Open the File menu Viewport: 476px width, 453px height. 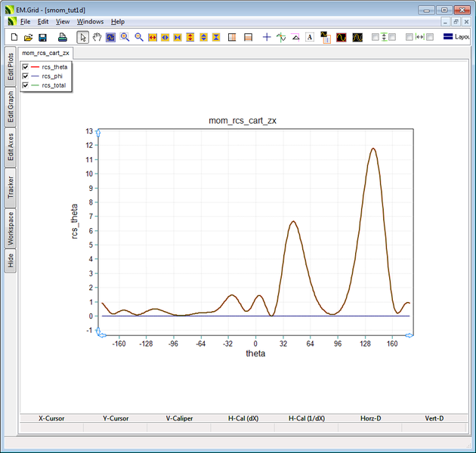[x=25, y=21]
